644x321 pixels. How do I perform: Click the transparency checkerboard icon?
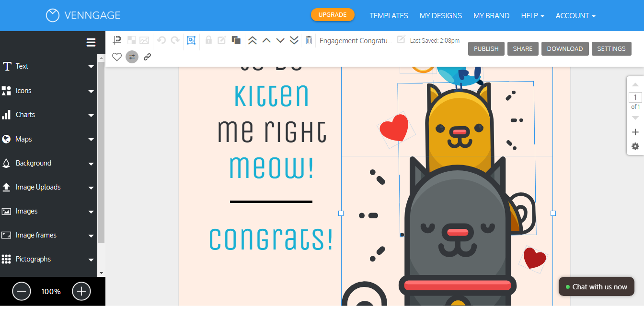(x=131, y=40)
